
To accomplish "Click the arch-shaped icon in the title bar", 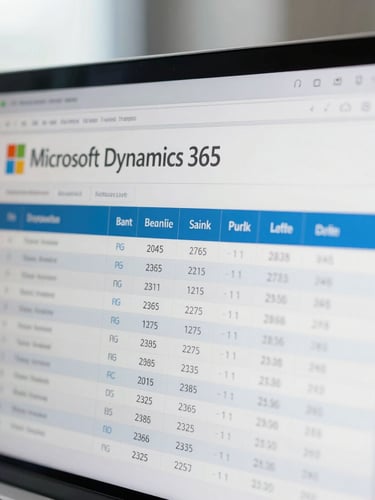I will click(298, 83).
